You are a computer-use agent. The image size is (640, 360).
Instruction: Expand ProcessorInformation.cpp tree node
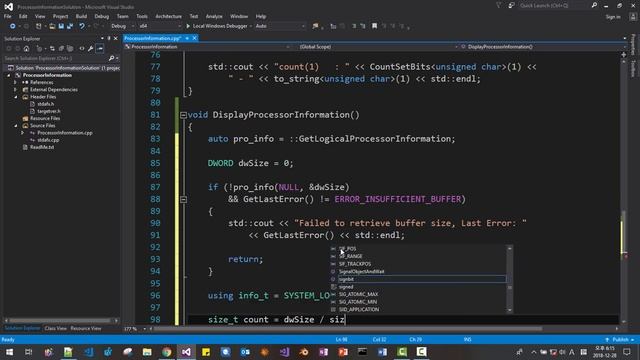click(22, 133)
